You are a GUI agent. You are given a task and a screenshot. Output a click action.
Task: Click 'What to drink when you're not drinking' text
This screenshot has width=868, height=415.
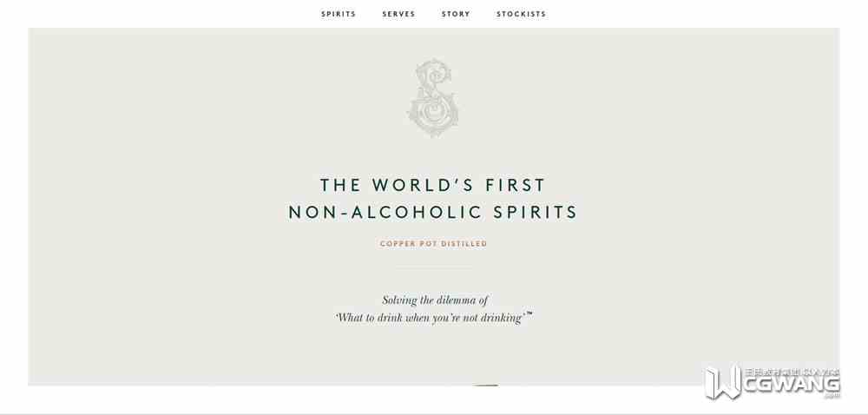431,318
